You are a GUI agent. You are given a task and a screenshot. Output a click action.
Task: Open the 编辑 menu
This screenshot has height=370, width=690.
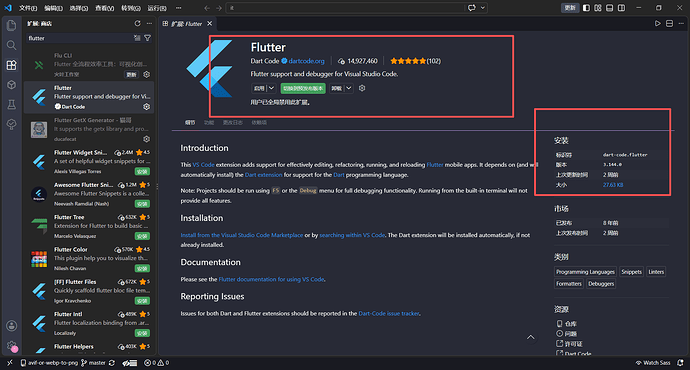(53, 8)
